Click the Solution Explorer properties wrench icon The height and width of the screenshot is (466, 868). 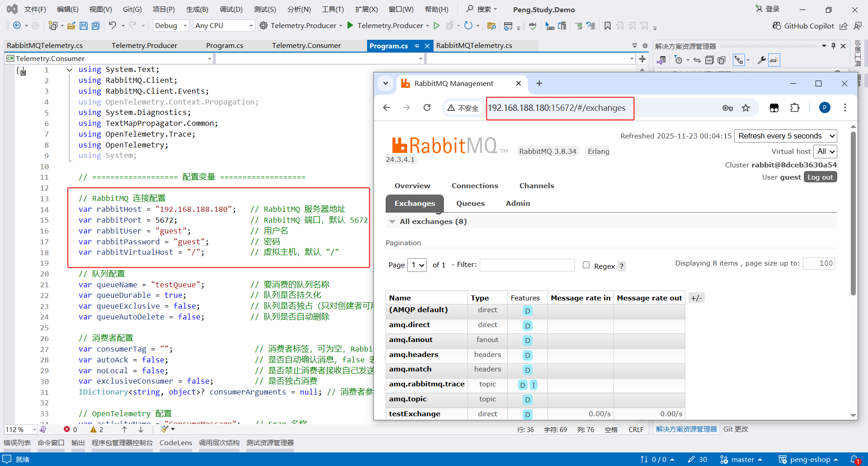[x=762, y=60]
